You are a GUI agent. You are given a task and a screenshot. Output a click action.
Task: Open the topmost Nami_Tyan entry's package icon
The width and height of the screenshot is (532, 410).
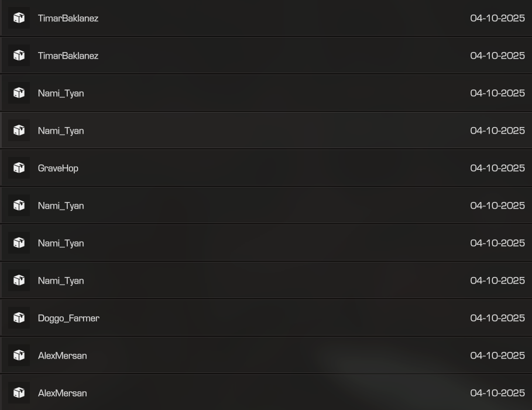(x=19, y=93)
